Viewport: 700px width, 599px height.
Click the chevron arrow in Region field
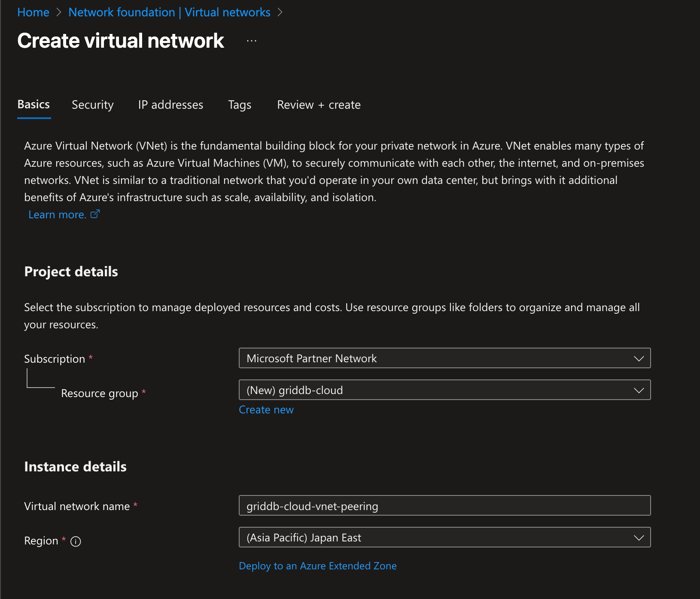point(639,538)
